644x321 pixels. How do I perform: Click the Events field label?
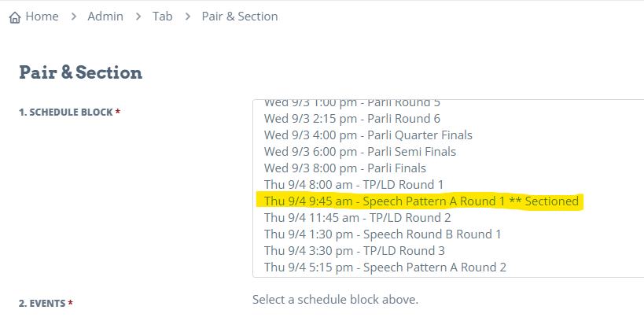pyautogui.click(x=46, y=304)
